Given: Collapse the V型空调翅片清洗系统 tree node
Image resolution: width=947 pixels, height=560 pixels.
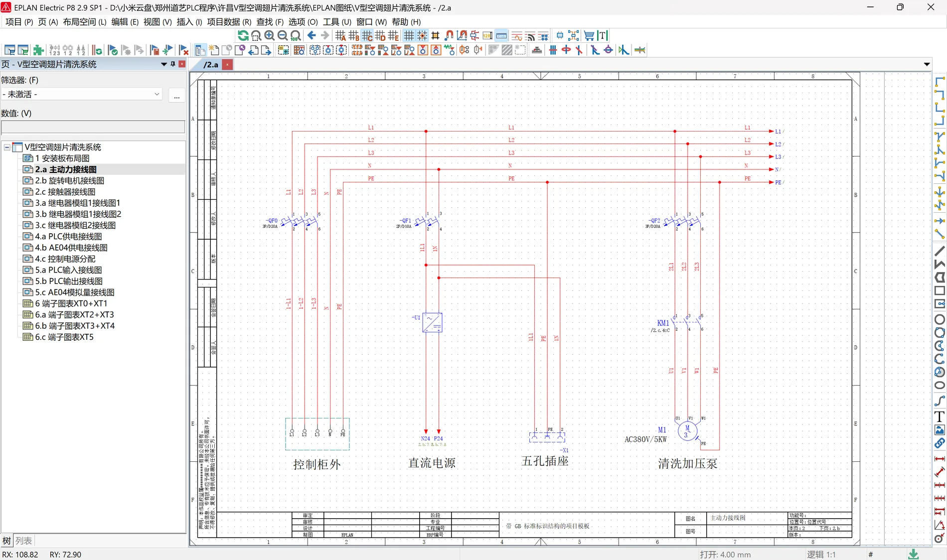Looking at the screenshot, I should pos(7,147).
